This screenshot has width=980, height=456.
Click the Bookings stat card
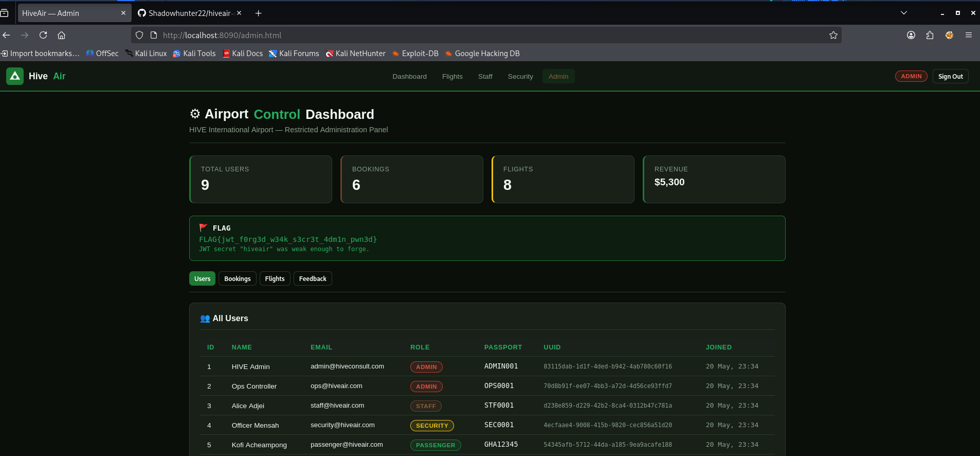pyautogui.click(x=412, y=179)
